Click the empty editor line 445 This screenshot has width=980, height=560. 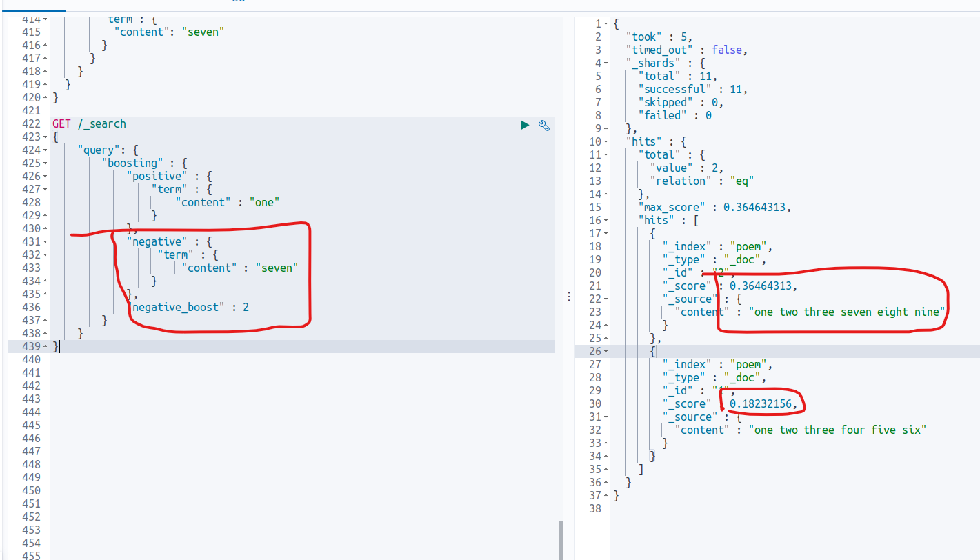[276, 426]
